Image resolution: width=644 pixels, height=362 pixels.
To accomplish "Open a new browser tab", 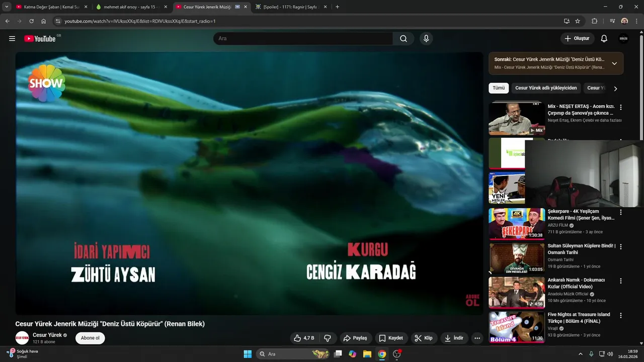I will [337, 7].
